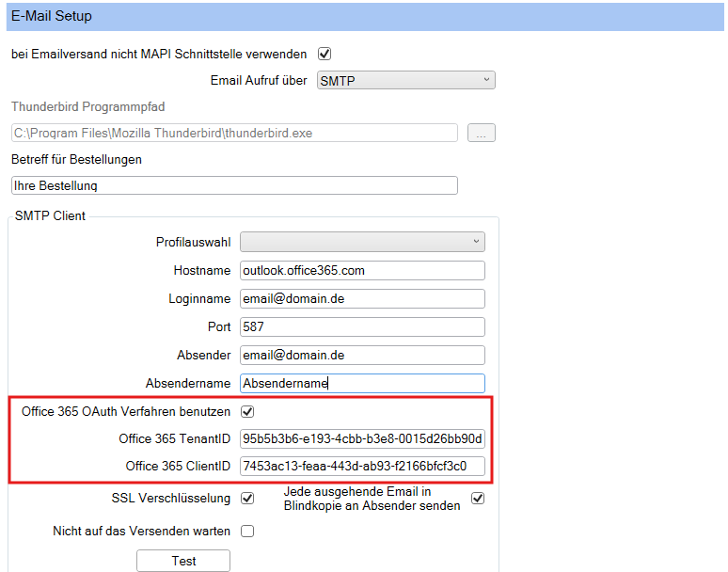Click the Office 365 ClientID label
The image size is (728, 572).
(x=179, y=466)
